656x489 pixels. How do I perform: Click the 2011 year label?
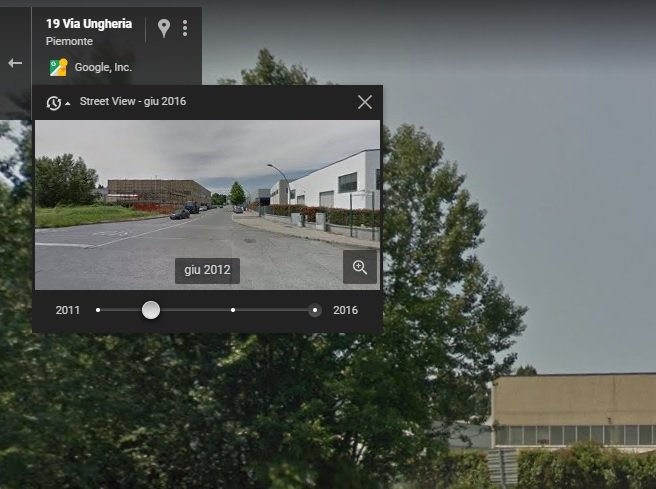68,310
